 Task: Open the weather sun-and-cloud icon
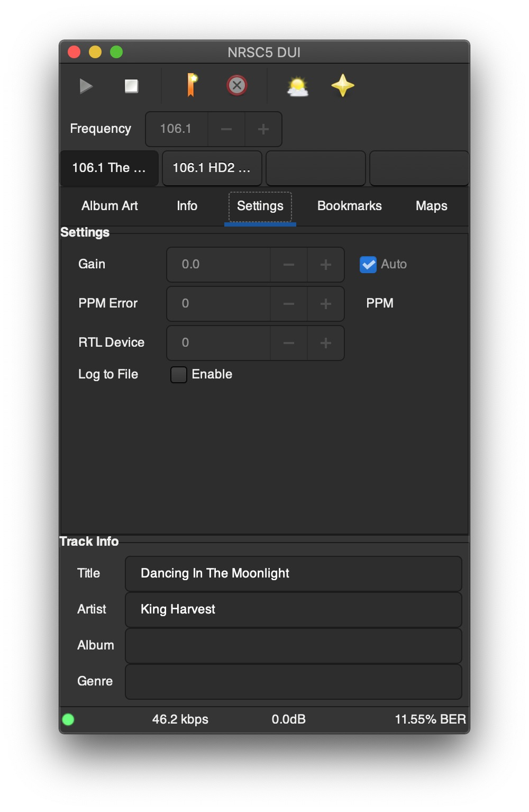tap(298, 86)
